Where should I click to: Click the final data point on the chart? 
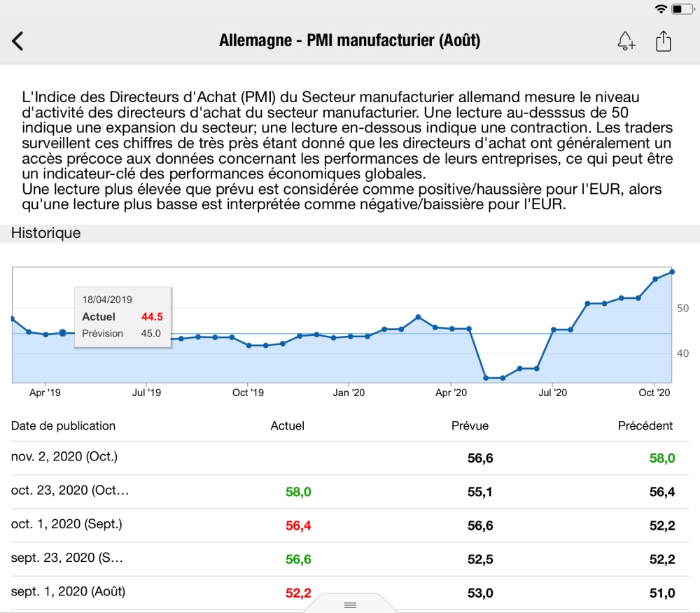[x=672, y=272]
